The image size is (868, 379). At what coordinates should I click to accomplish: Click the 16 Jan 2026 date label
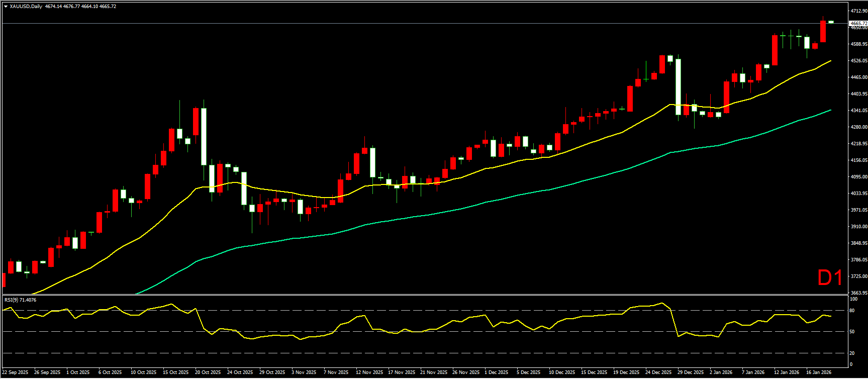[x=819, y=372]
